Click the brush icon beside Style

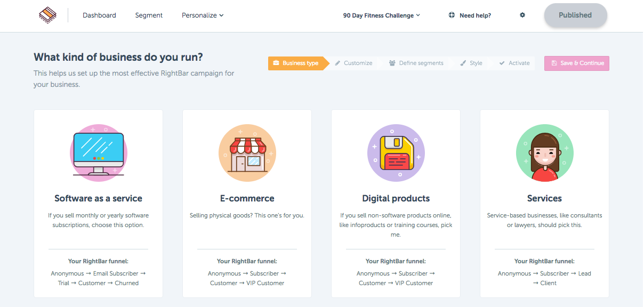(463, 63)
